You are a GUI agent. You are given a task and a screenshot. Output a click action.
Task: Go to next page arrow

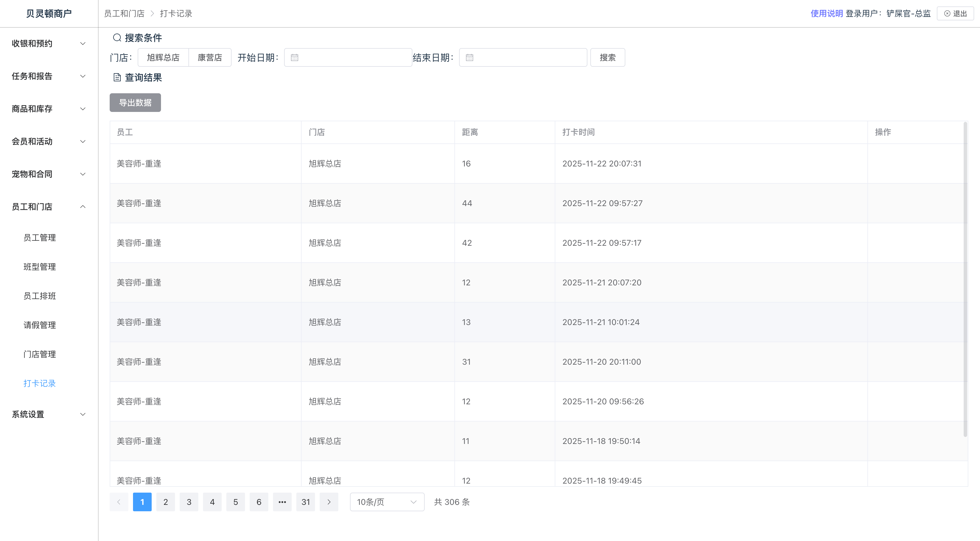click(329, 502)
